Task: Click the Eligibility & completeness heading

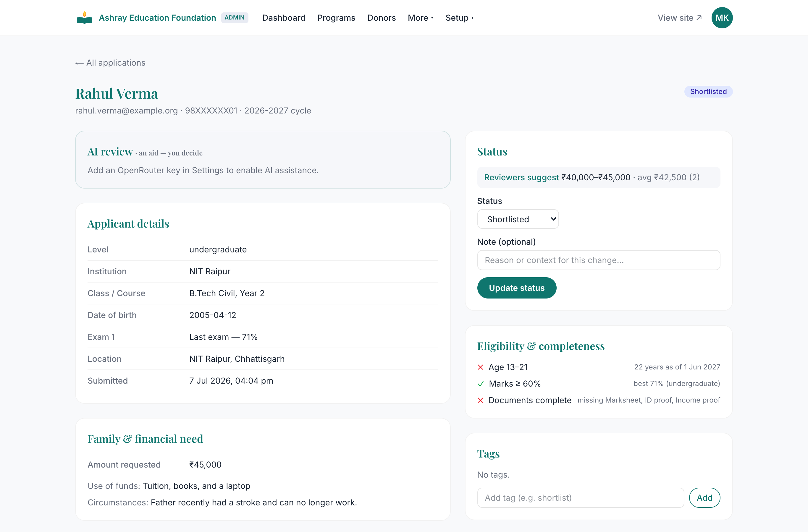Action: tap(541, 346)
